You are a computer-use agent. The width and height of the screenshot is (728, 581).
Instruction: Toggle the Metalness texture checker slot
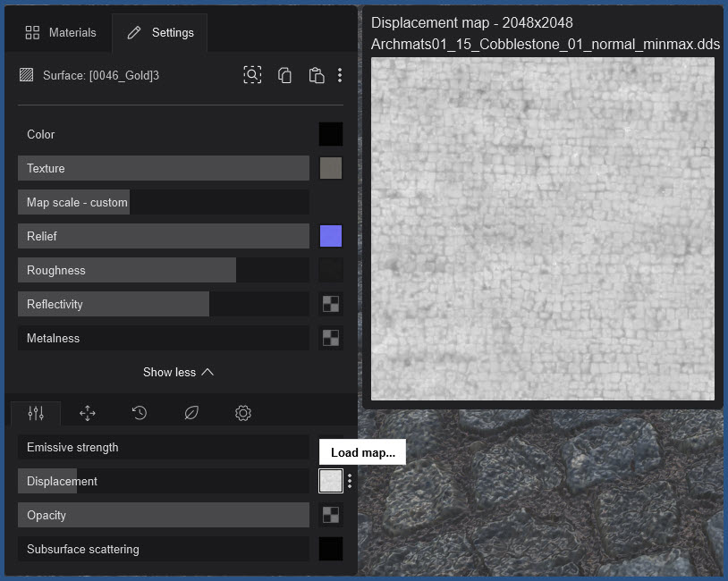(x=330, y=338)
